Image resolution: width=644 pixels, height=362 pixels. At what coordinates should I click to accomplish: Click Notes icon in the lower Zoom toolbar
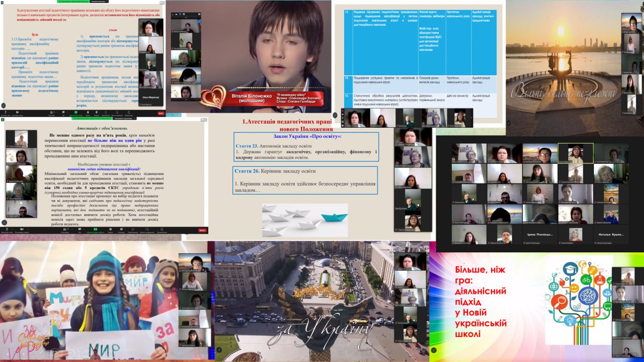click(x=162, y=230)
